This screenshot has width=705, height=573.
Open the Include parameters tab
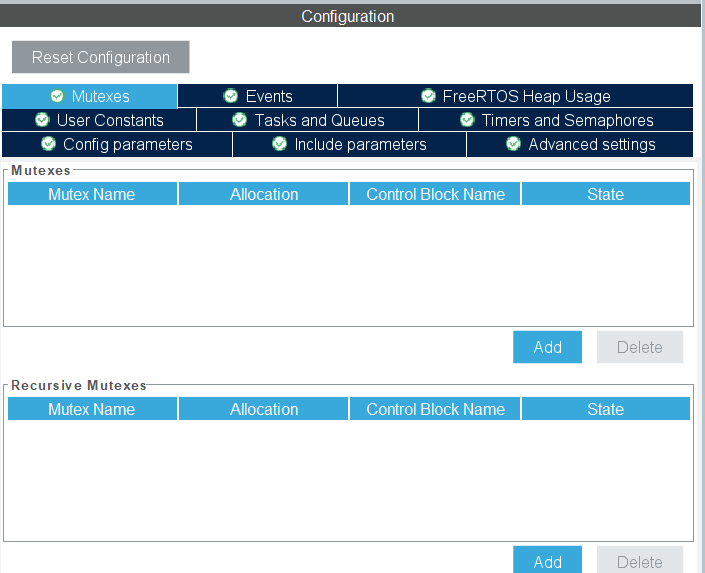tap(349, 144)
